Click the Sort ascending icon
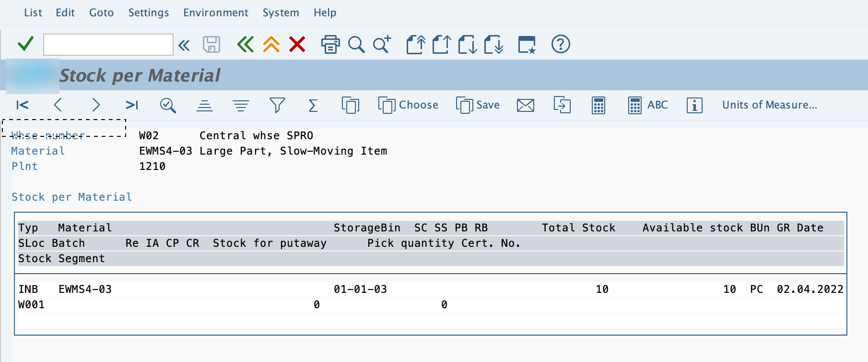The width and height of the screenshot is (868, 362). point(205,105)
